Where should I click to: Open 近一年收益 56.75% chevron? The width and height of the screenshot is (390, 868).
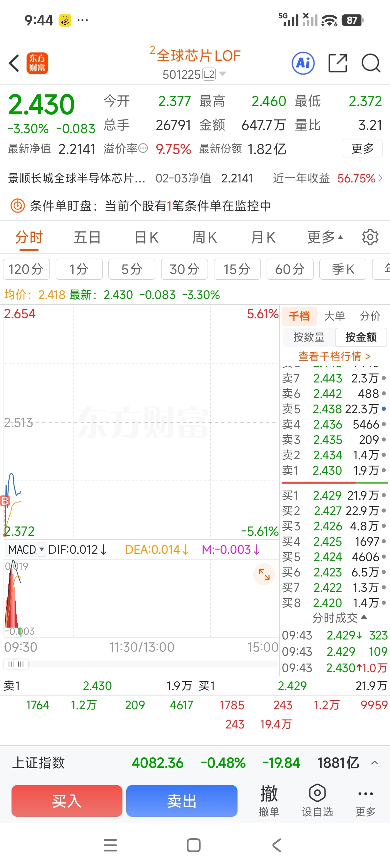(x=380, y=178)
